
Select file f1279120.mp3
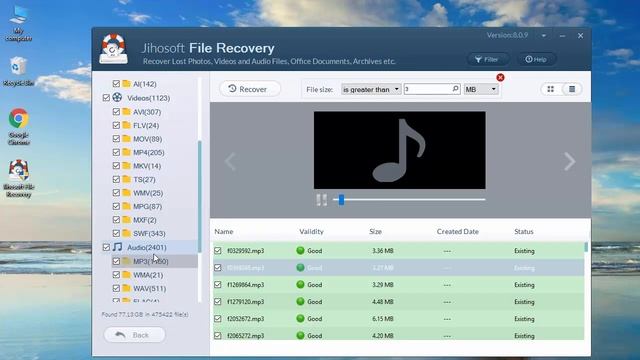(245, 302)
